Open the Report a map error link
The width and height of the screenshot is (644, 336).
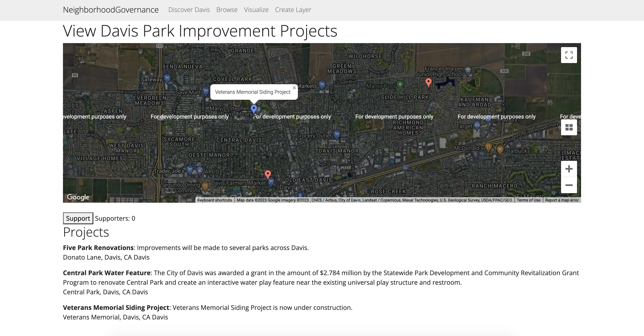point(562,200)
